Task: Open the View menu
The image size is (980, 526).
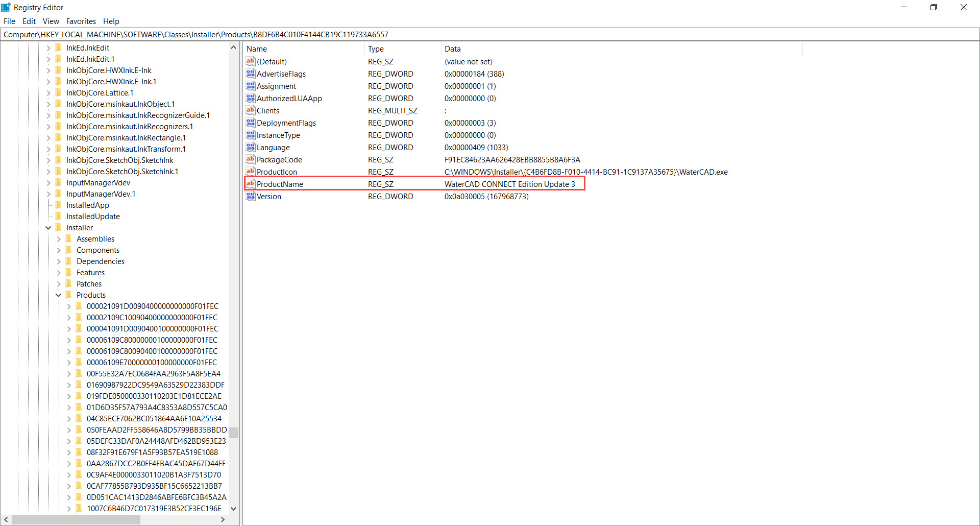Action: [x=51, y=21]
